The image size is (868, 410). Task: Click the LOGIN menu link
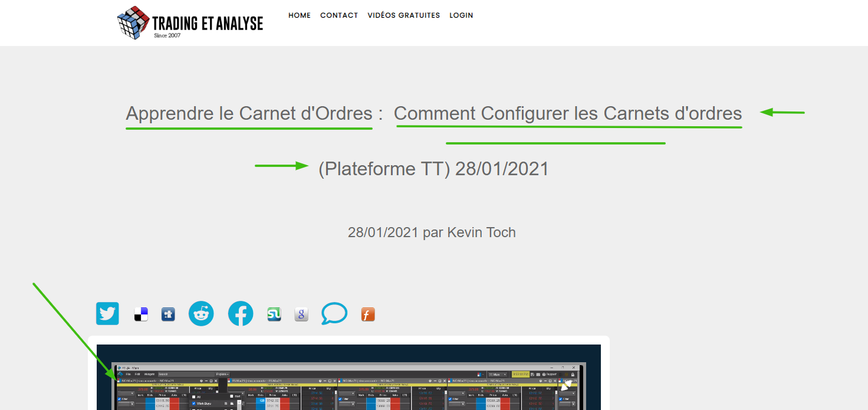point(461,15)
